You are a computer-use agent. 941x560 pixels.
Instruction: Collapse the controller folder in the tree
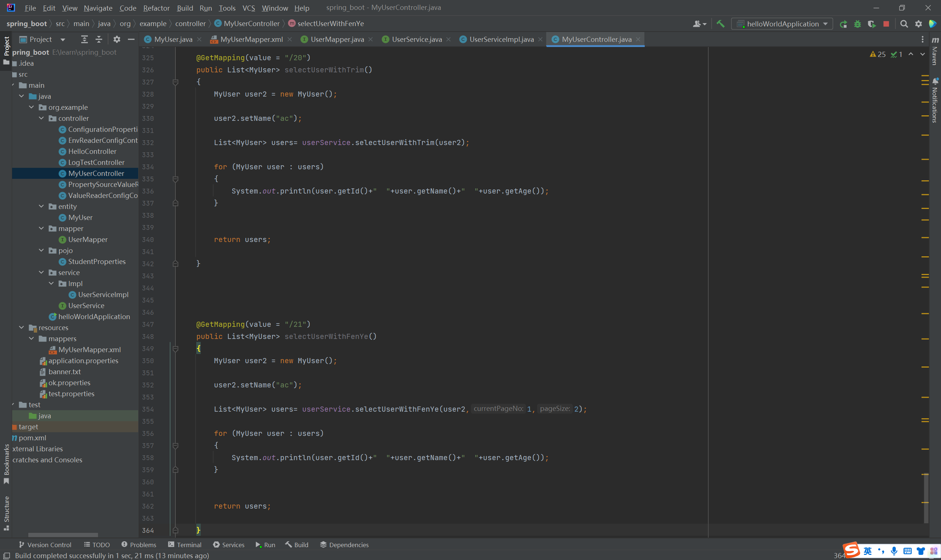pyautogui.click(x=42, y=119)
